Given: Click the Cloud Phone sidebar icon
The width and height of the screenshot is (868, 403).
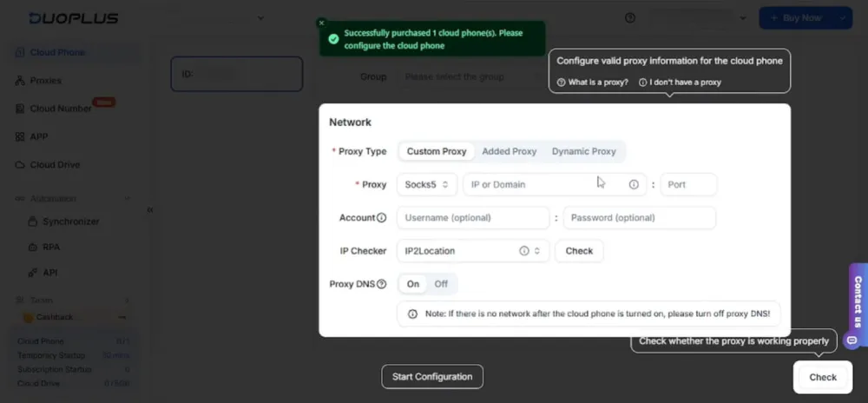Looking at the screenshot, I should [20, 53].
